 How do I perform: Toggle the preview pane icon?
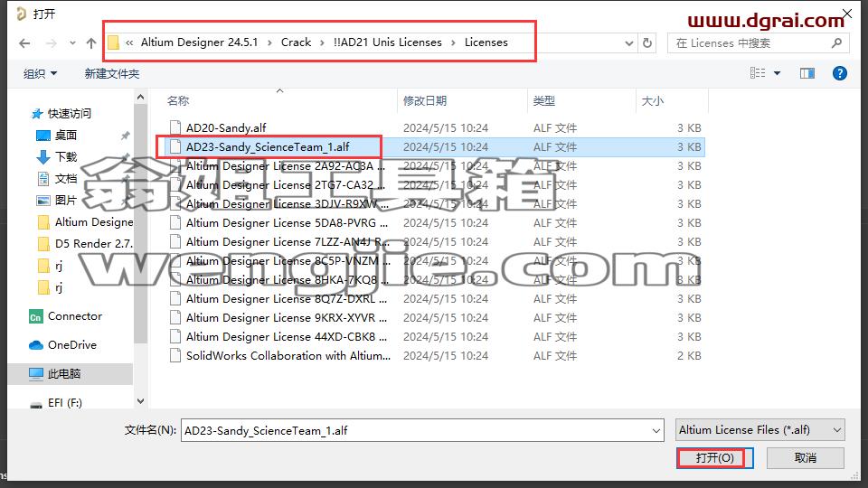pyautogui.click(x=807, y=73)
